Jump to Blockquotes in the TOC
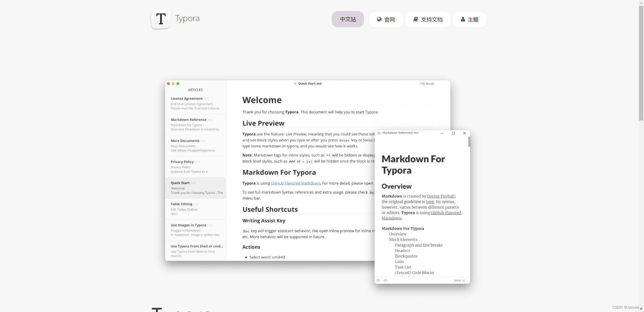 pyautogui.click(x=406, y=256)
